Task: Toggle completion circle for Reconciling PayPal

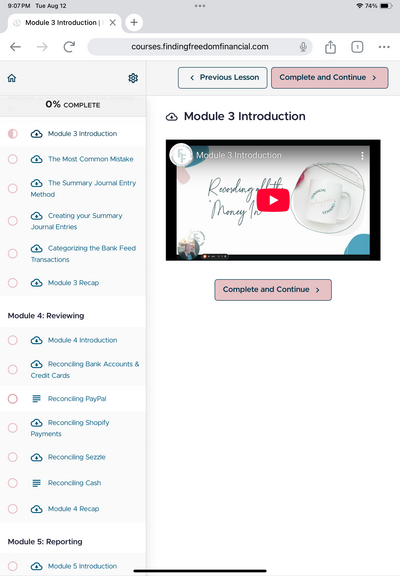Action: coord(13,399)
